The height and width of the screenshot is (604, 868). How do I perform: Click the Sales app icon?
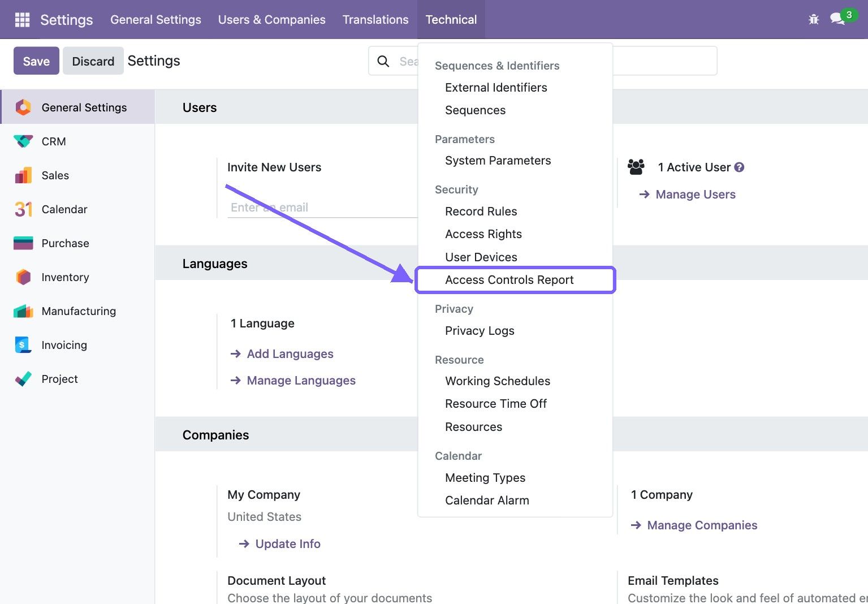pyautogui.click(x=23, y=175)
